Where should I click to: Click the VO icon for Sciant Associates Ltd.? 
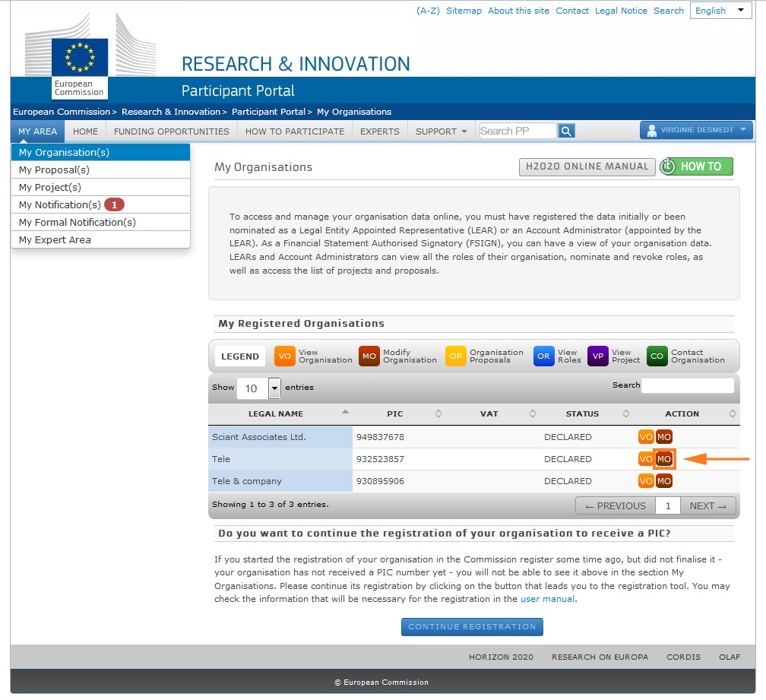click(x=646, y=437)
